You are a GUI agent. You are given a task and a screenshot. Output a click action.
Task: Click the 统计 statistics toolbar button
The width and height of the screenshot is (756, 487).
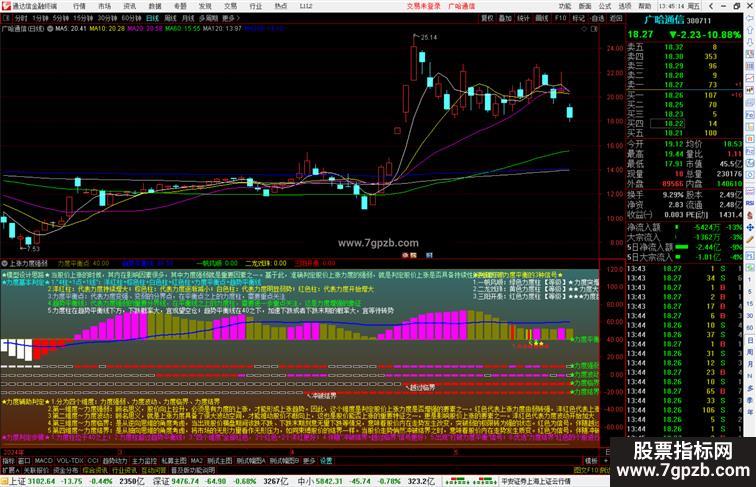pos(523,18)
